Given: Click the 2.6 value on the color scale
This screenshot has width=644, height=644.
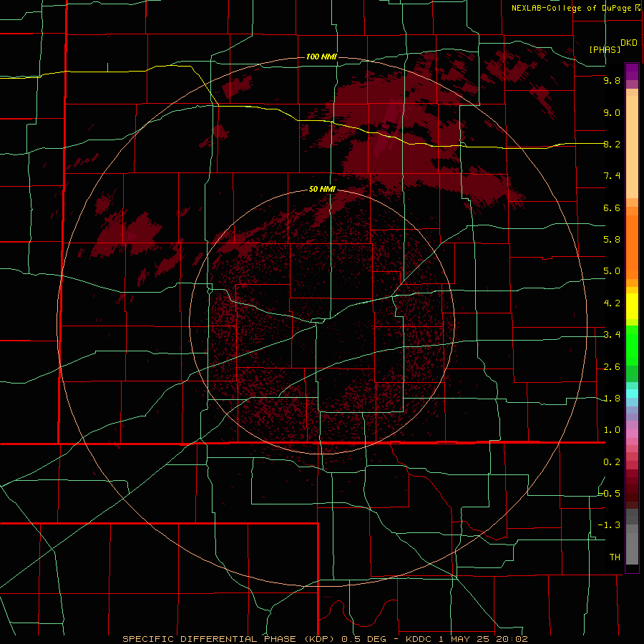Looking at the screenshot, I should coord(612,367).
